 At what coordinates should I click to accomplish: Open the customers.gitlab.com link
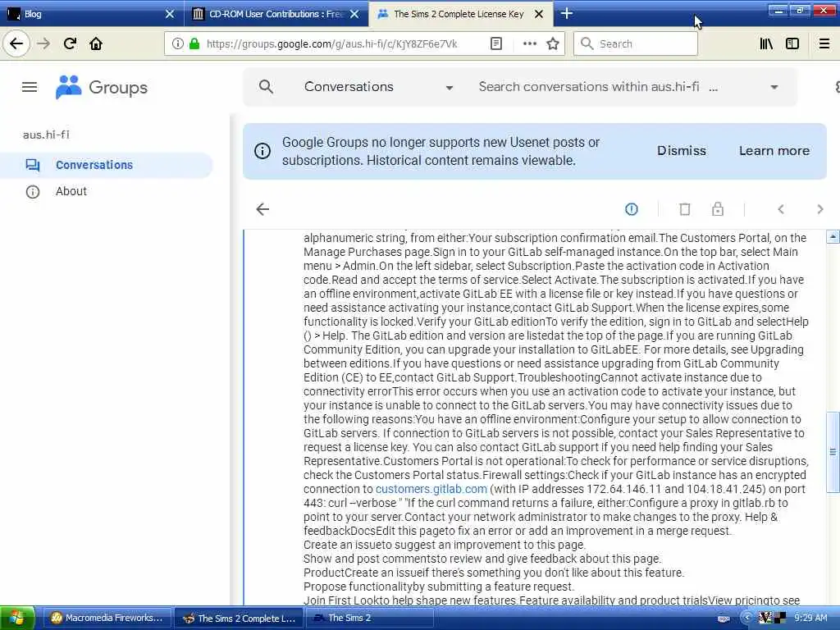click(x=431, y=489)
